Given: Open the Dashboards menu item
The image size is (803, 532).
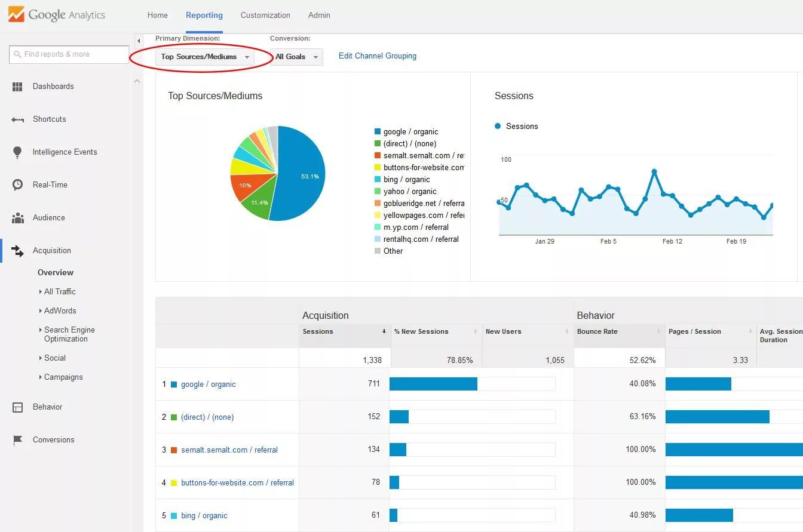Looking at the screenshot, I should tap(53, 87).
